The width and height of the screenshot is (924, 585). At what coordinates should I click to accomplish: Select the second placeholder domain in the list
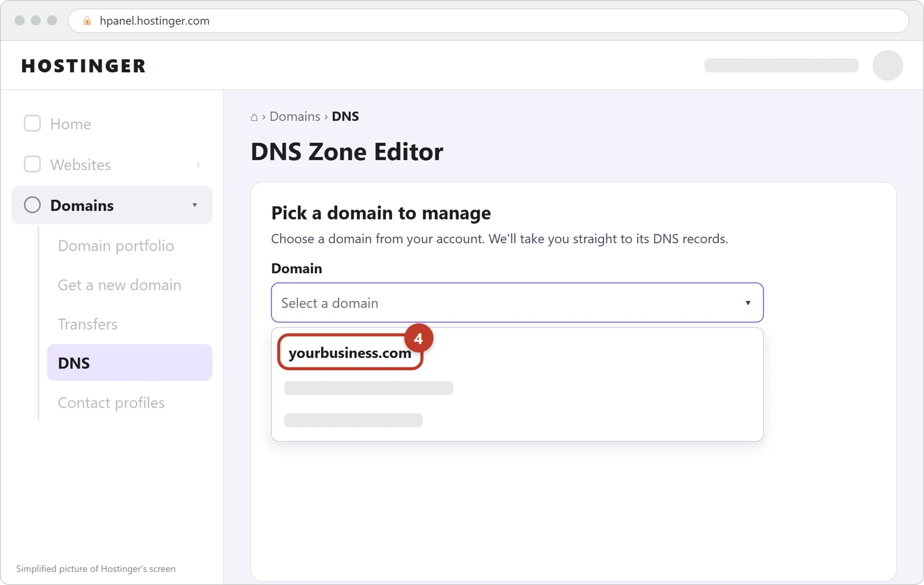pos(368,388)
